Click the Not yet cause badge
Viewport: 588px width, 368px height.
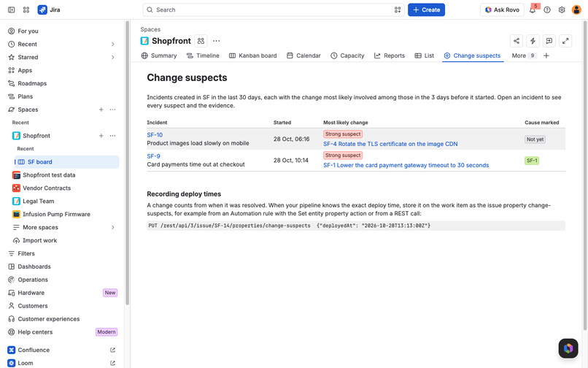pyautogui.click(x=535, y=139)
